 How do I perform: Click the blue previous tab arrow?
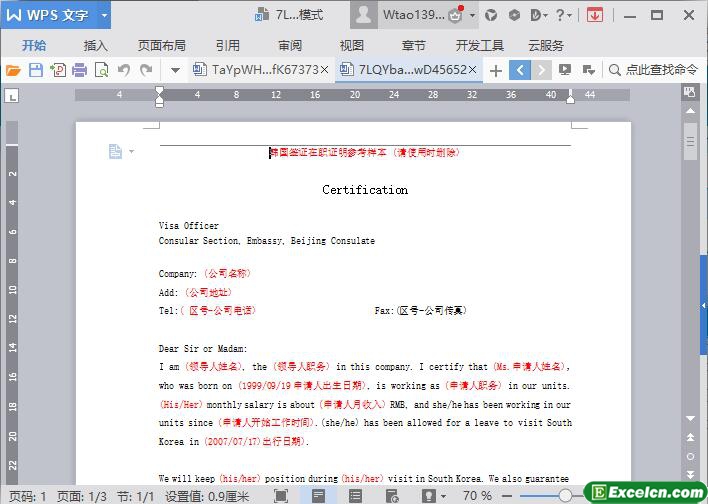(520, 70)
